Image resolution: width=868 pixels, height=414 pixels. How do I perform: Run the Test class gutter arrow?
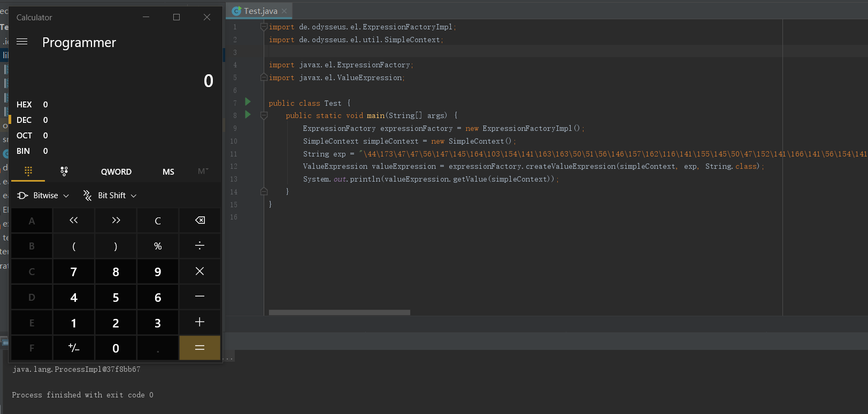[248, 101]
